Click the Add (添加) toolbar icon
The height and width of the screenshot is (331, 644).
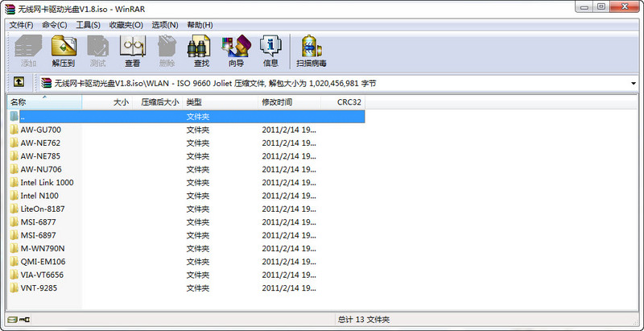(x=28, y=52)
